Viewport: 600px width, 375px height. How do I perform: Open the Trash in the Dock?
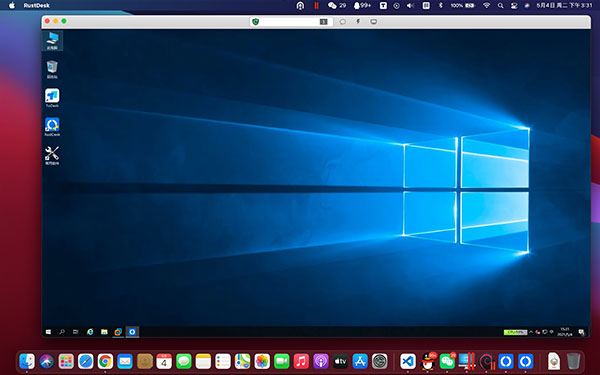[x=573, y=361]
